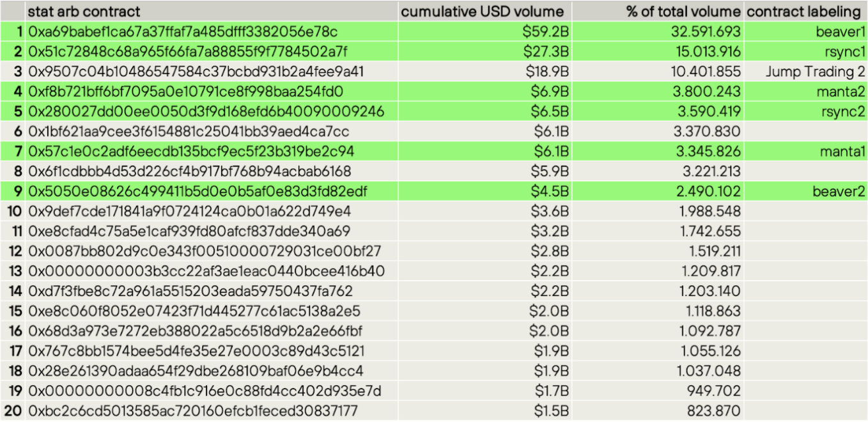Open contract address starting with 0x1bf621aa9
Viewport: 868px width, 422px height.
tap(189, 132)
